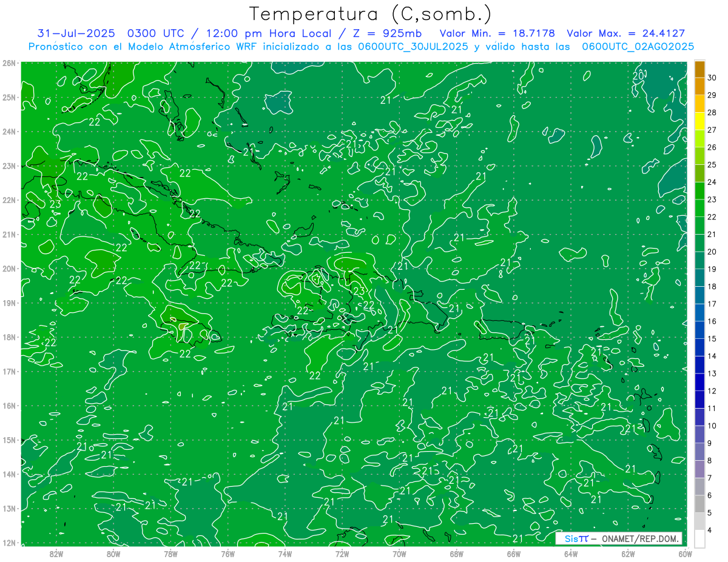Image resolution: width=728 pixels, height=562 pixels.
Task: Click the '26N' latitude axis label
Action: click(9, 63)
